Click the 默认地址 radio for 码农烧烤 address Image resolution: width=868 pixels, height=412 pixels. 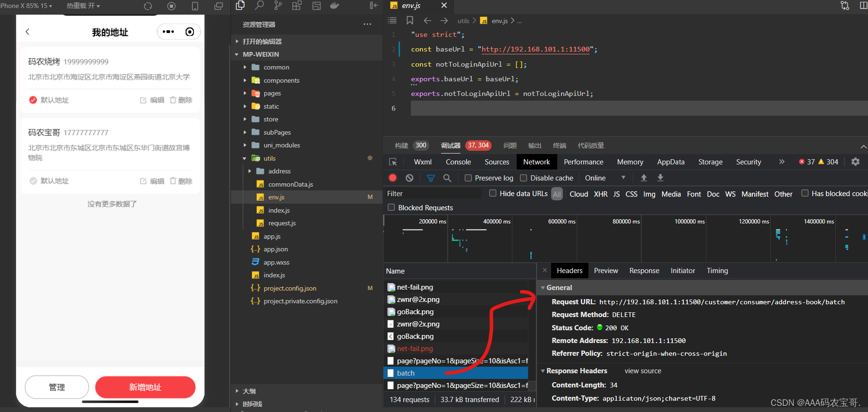tap(33, 100)
